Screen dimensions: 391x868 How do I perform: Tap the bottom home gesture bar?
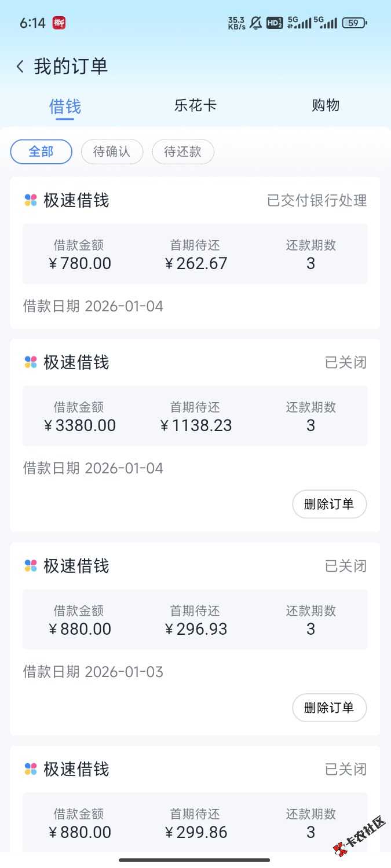195,860
